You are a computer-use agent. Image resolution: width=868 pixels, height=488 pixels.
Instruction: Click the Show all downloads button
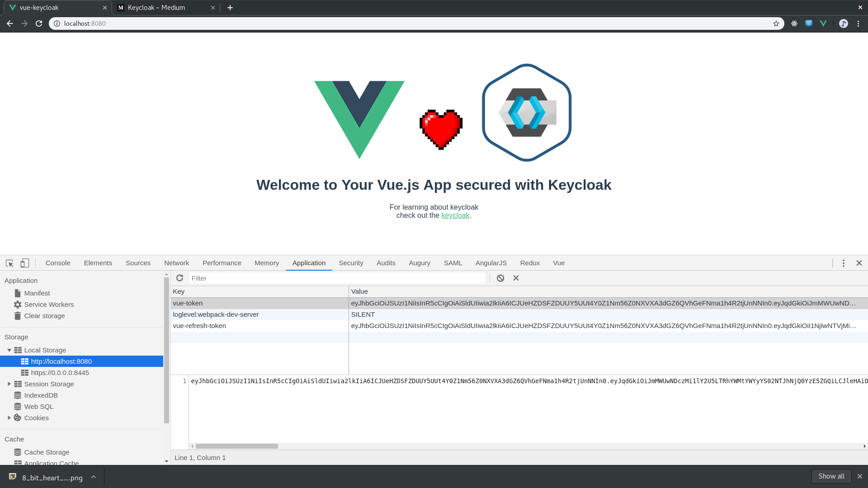(831, 476)
